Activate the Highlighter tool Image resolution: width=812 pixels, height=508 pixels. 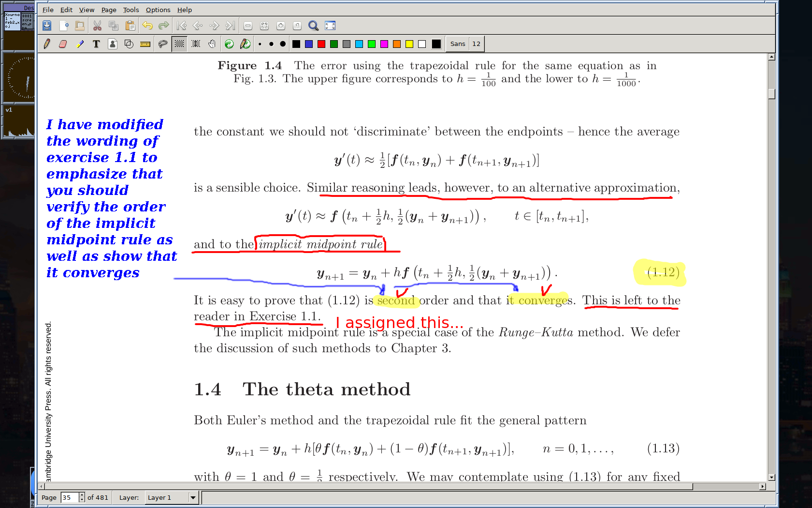(x=80, y=44)
